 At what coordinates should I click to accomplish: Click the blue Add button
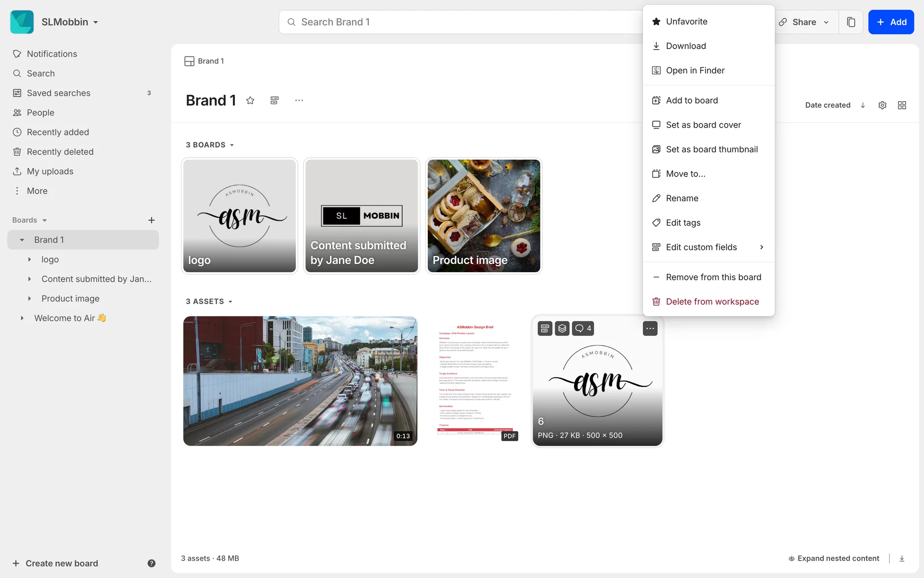(x=891, y=22)
